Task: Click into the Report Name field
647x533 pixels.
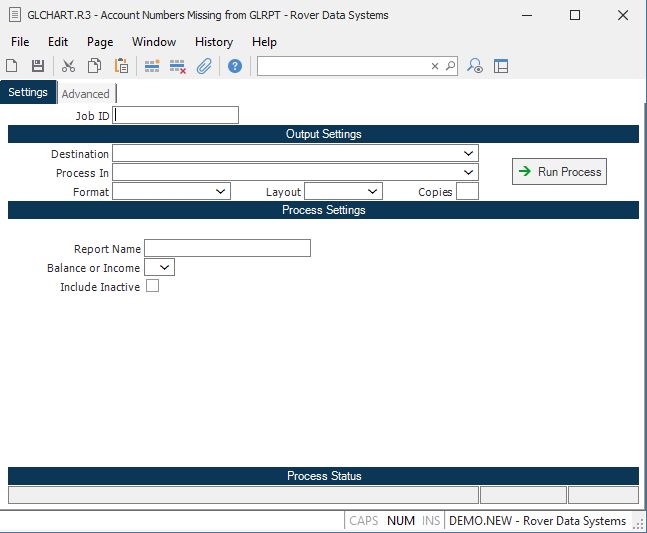Action: 227,248
